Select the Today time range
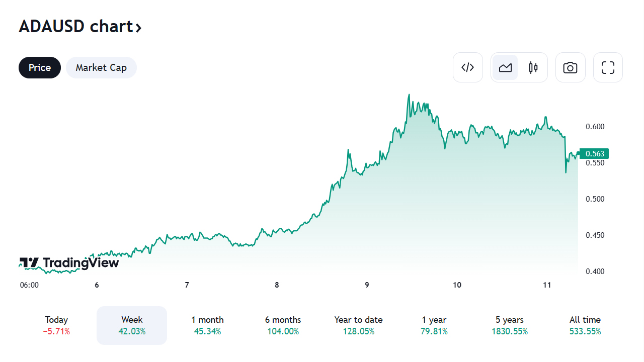 [x=56, y=325]
